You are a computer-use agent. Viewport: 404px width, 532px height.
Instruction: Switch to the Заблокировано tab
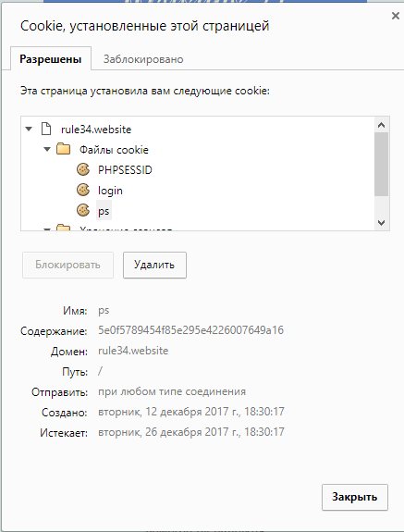coord(143,59)
